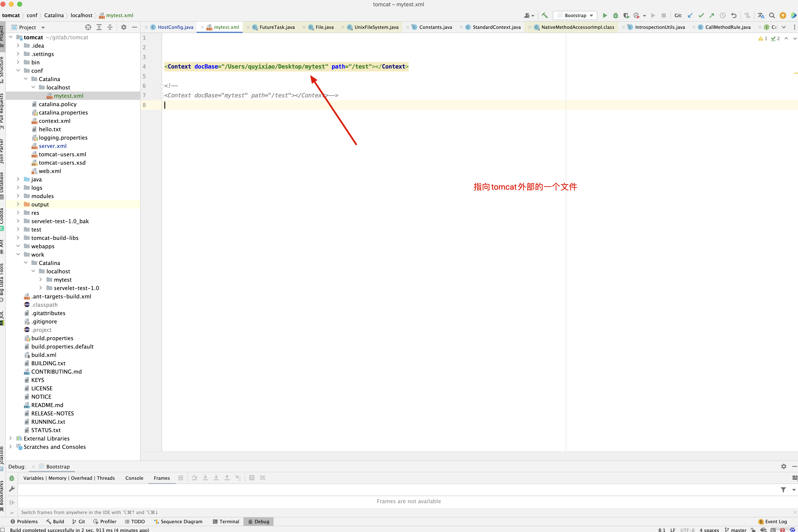The height and width of the screenshot is (532, 798).
Task: Open the Profiler tool window
Action: pos(105,522)
